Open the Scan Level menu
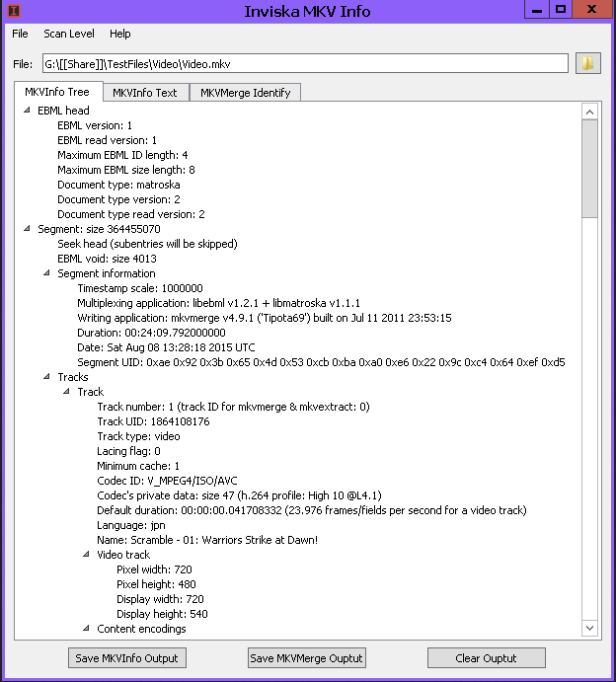The image size is (616, 682). point(69,34)
